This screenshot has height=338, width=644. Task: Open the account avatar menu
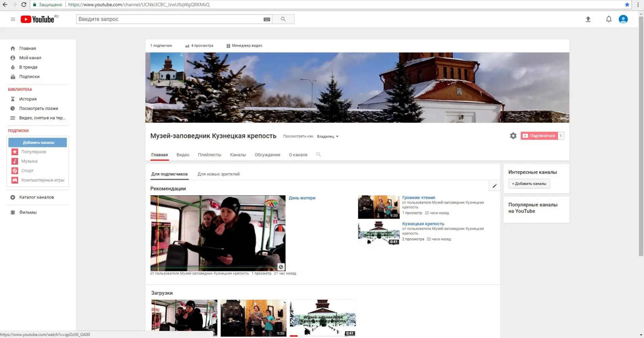pyautogui.click(x=623, y=19)
